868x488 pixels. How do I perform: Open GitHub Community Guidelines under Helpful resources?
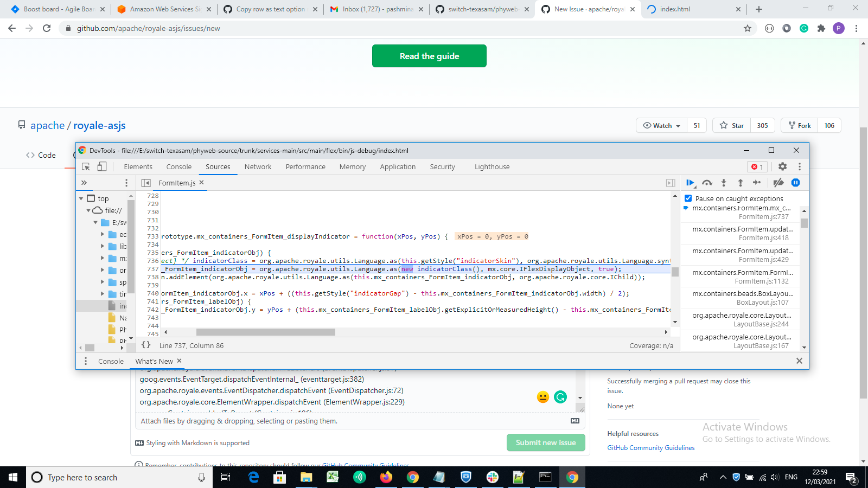point(651,448)
